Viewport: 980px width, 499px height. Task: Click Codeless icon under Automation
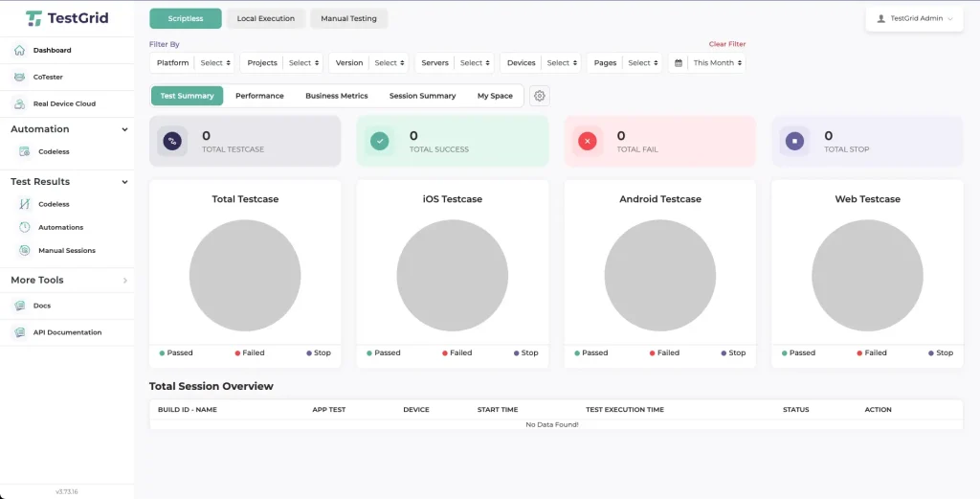24,151
